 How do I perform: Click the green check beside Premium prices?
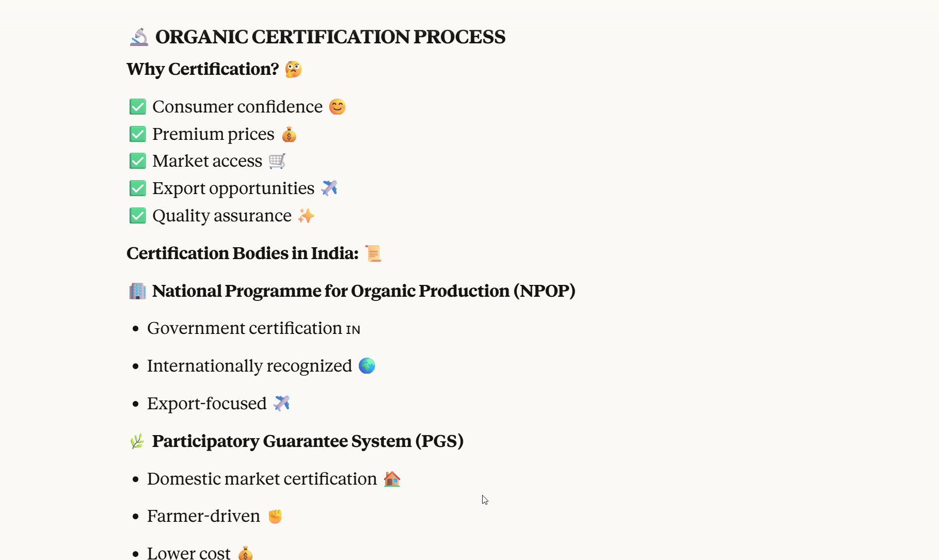(138, 134)
